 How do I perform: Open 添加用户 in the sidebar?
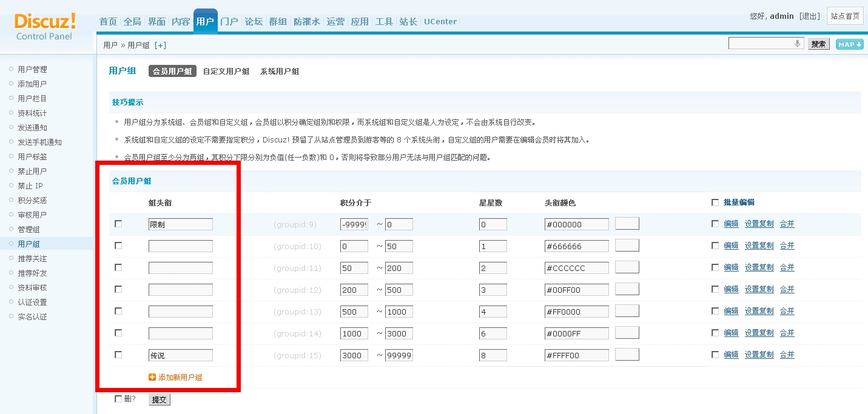[32, 84]
